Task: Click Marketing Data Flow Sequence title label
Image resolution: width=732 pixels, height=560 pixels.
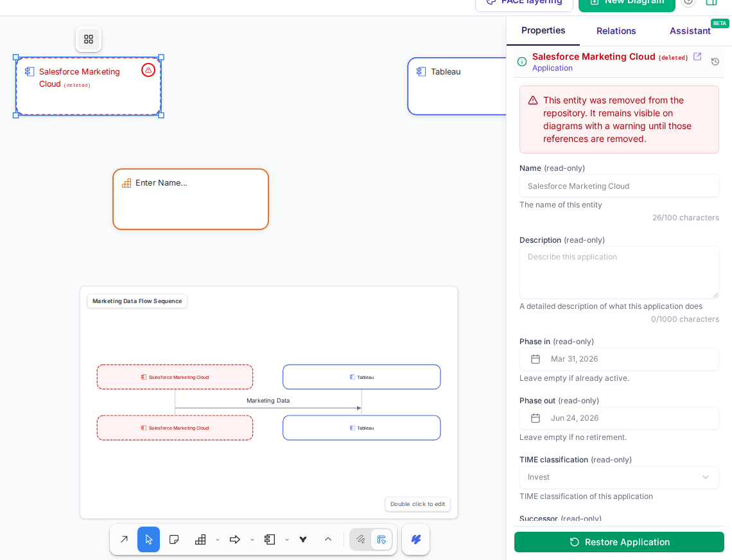Action: point(137,301)
